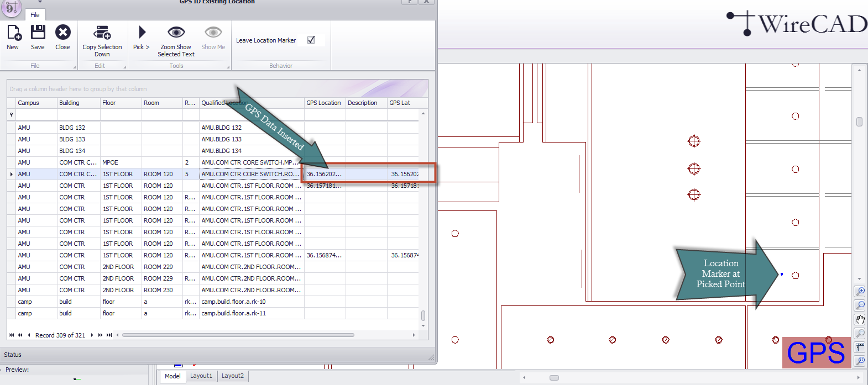Click the zoom extents icon in drawing
Image resolution: width=868 pixels, height=385 pixels.
pos(860,361)
